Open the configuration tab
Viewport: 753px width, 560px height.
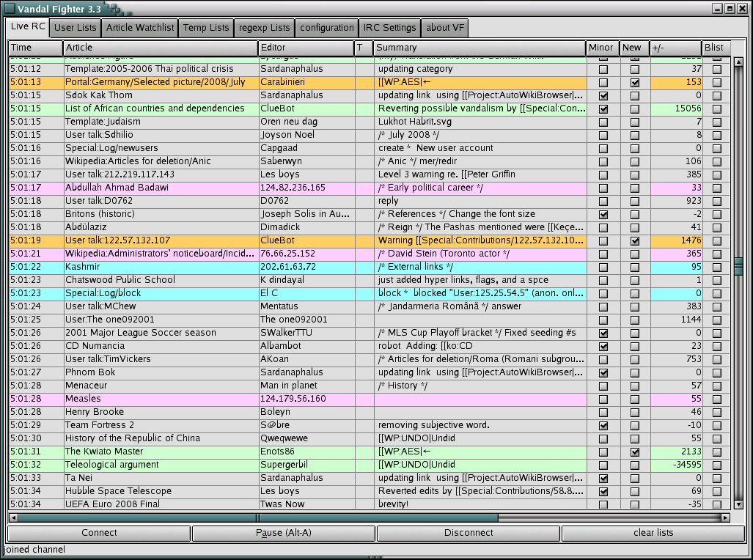(327, 28)
